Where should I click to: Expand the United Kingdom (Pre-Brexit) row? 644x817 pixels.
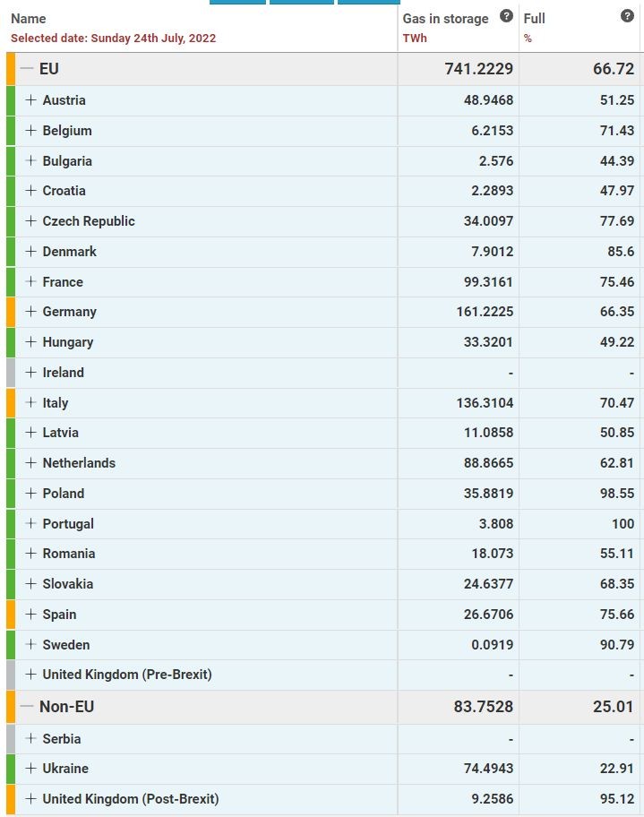click(30, 675)
